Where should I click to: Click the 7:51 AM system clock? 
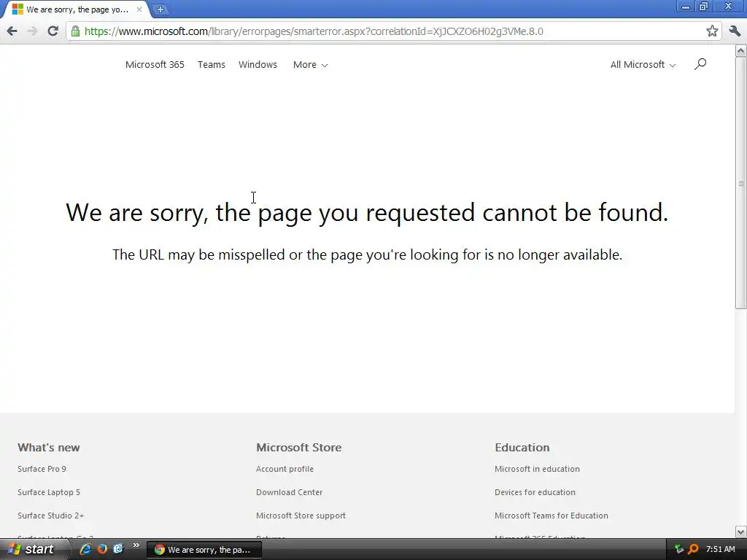720,549
